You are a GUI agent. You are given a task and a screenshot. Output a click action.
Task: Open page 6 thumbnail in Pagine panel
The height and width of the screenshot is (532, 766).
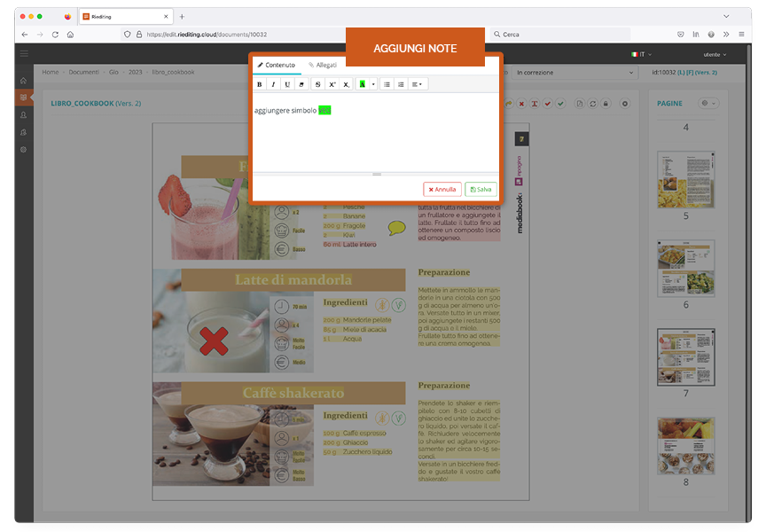[685, 268]
